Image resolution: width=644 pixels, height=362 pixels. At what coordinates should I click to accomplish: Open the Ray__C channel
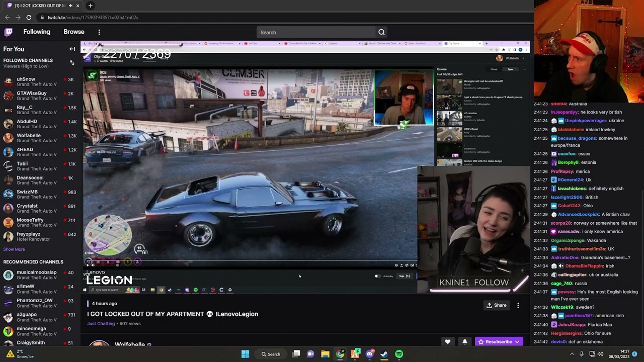40,110
